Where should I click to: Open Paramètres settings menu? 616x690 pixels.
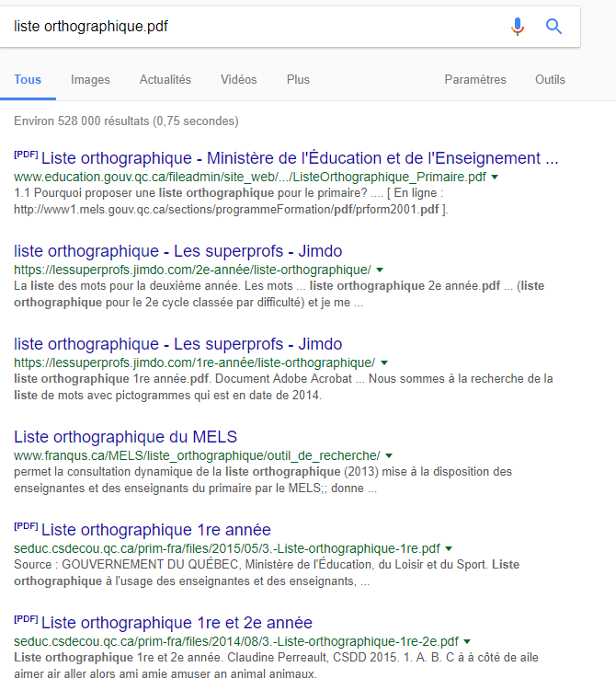point(475,80)
